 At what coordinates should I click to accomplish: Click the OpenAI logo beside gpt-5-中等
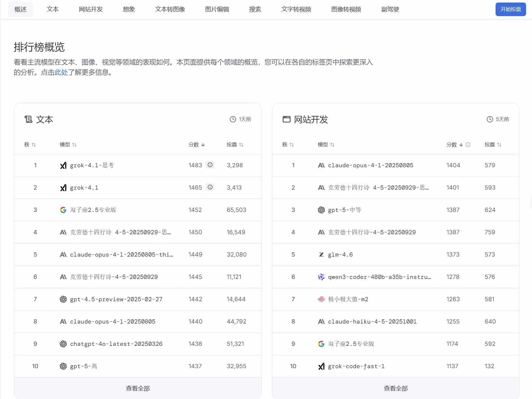[x=321, y=210]
